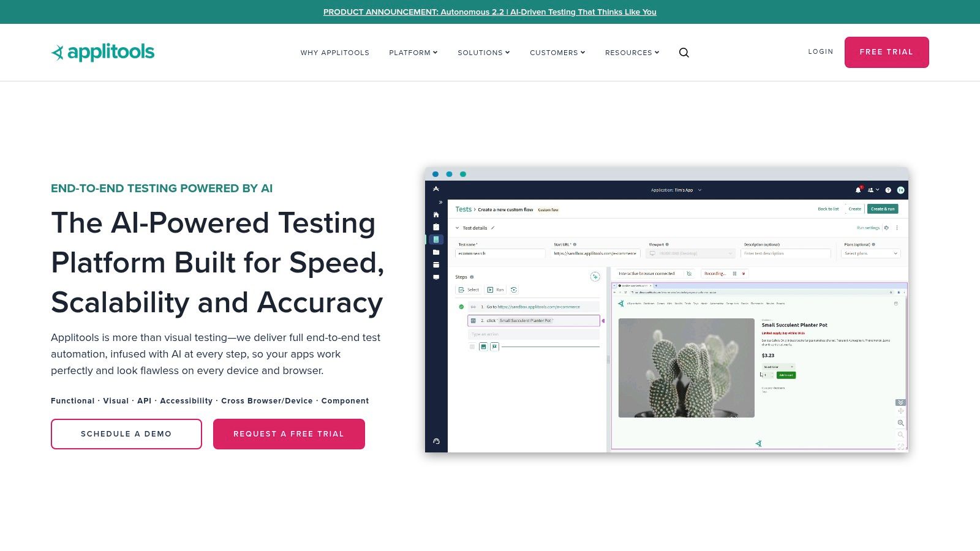This screenshot has height=551, width=980.
Task: Click the circular AI sparkle icon in Steps
Action: (x=595, y=277)
